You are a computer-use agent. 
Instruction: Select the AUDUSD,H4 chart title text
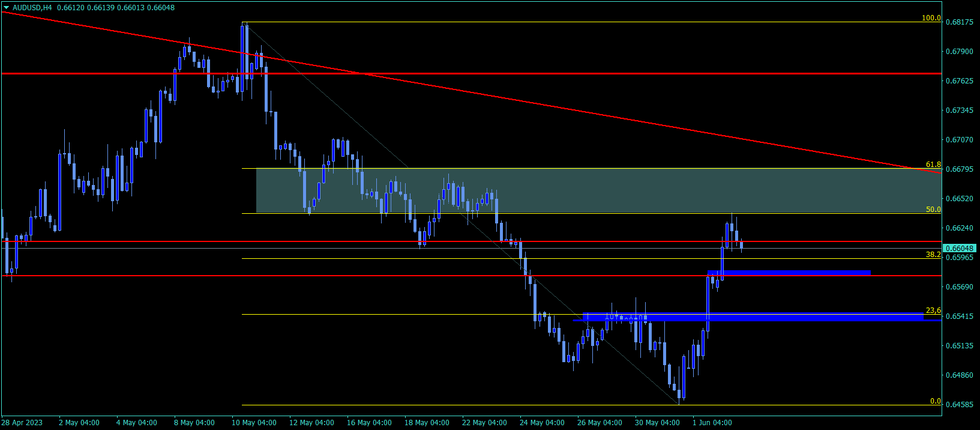click(32, 8)
